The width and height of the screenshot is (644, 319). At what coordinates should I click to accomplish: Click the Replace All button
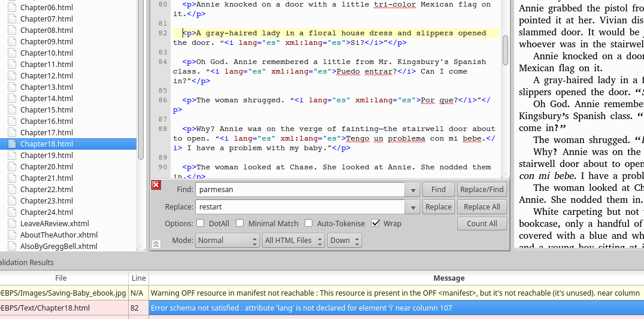click(x=482, y=207)
